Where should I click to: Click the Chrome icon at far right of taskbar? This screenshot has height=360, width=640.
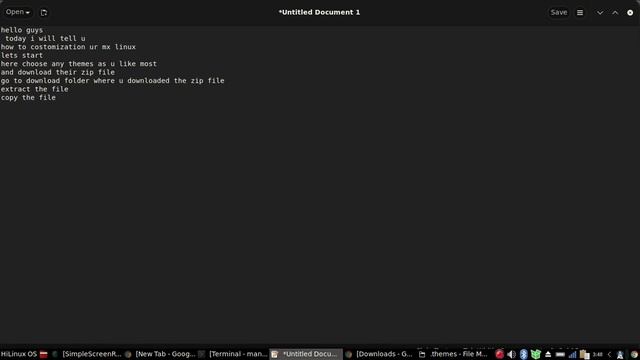pyautogui.click(x=634, y=355)
